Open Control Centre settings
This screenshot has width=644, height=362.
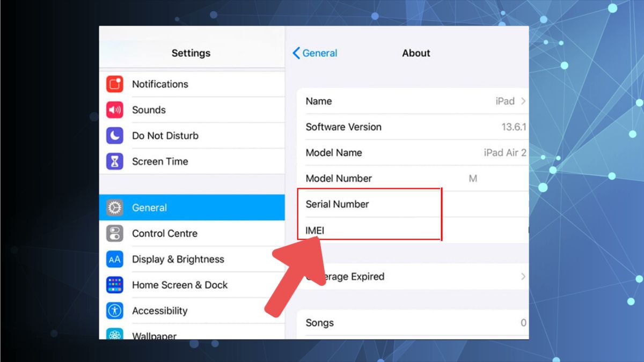pyautogui.click(x=192, y=233)
